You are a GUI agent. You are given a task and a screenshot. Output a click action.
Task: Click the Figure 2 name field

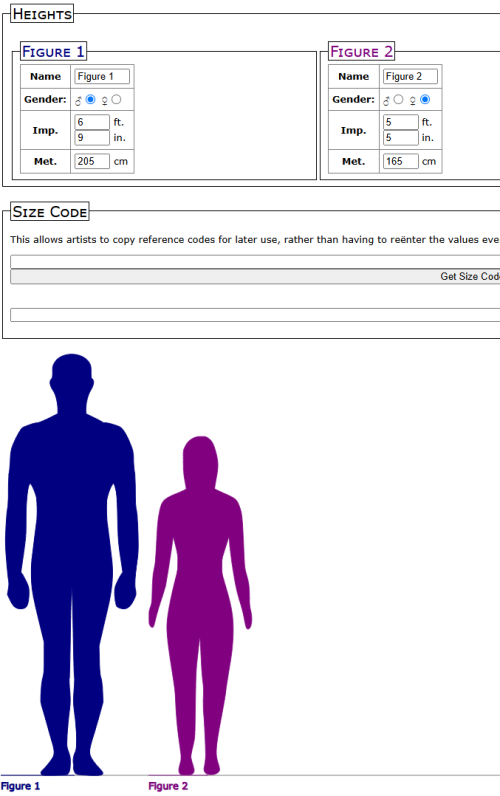point(410,77)
